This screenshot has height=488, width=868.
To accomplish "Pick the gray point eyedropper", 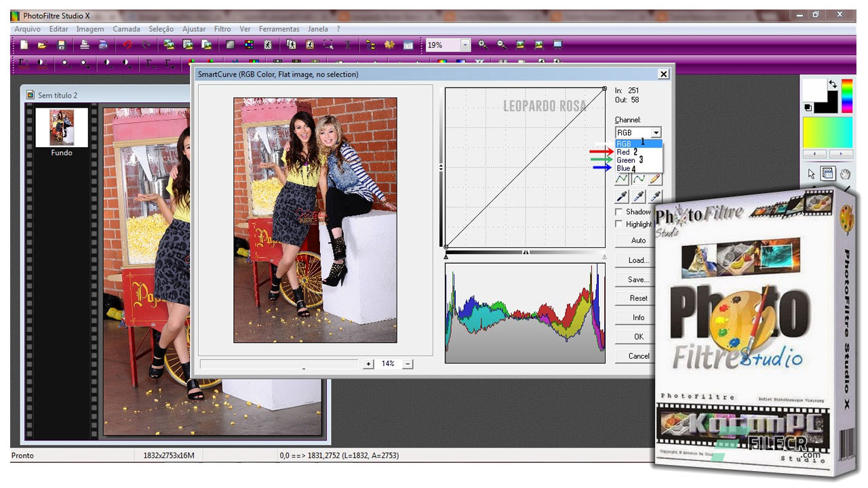I will (639, 197).
